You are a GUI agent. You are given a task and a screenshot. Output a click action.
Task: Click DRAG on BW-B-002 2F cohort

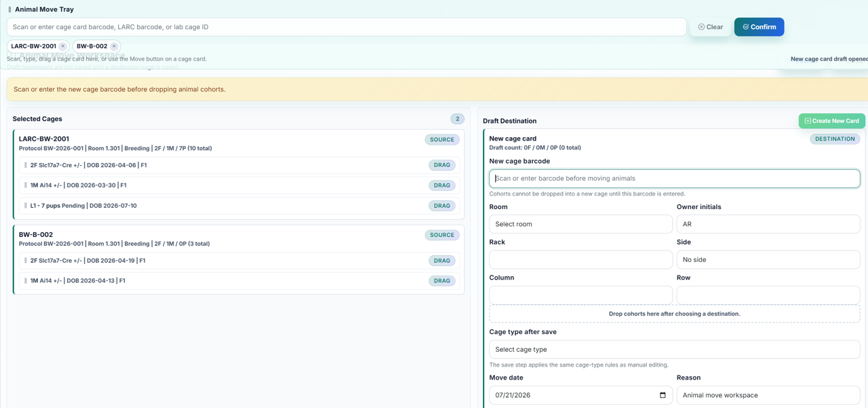point(442,261)
